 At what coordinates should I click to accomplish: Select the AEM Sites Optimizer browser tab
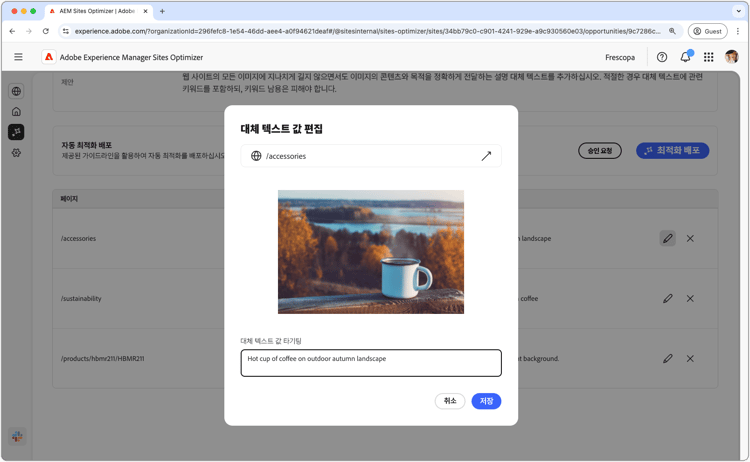pyautogui.click(x=99, y=11)
